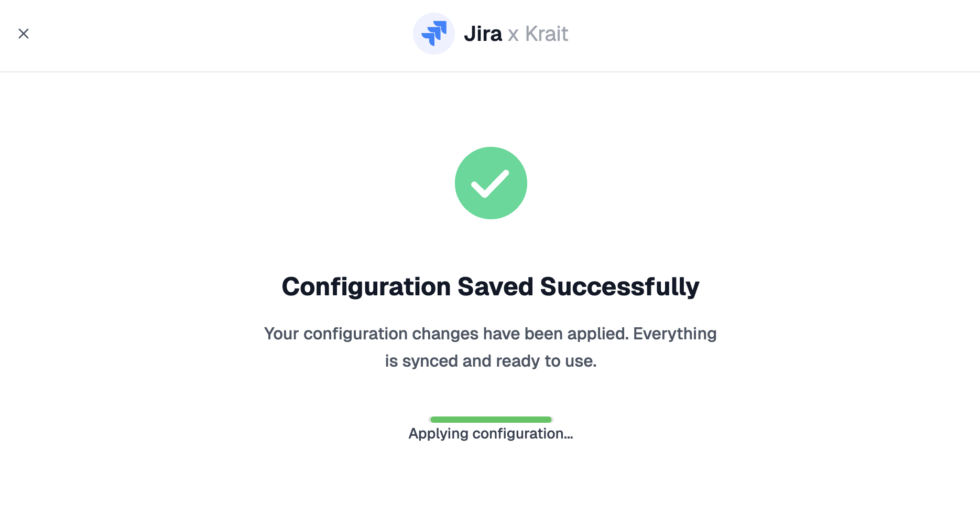Click the close button to dismiss the dialog
This screenshot has height=513, width=980.
click(x=24, y=34)
